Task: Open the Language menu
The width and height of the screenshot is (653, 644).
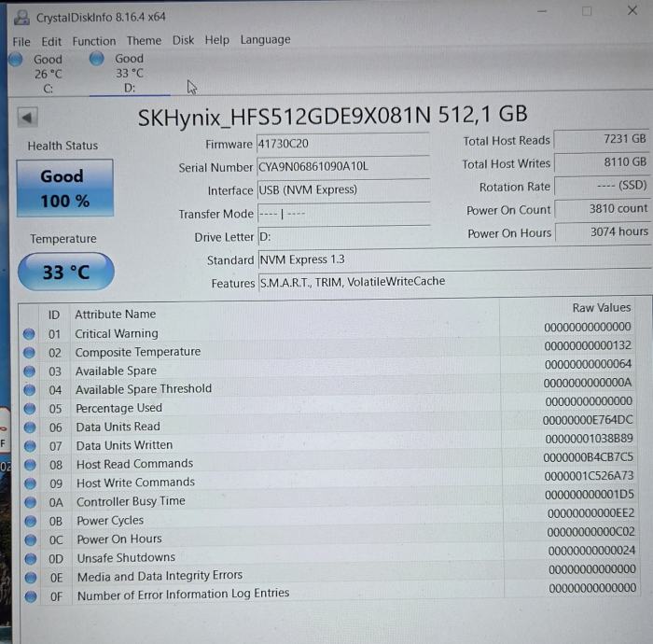Action: click(265, 39)
